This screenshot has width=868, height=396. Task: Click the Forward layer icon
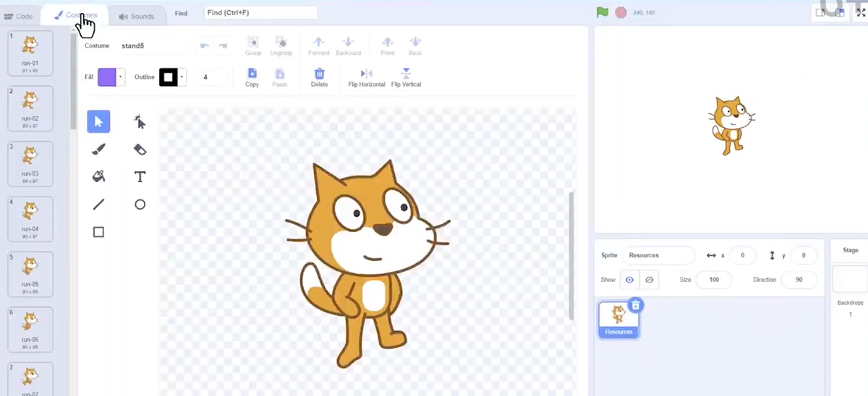click(x=318, y=46)
